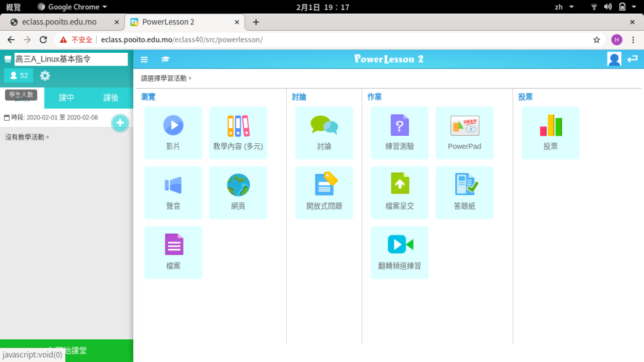
Task: Add a 網頁 web page activity
Action: 238,192
